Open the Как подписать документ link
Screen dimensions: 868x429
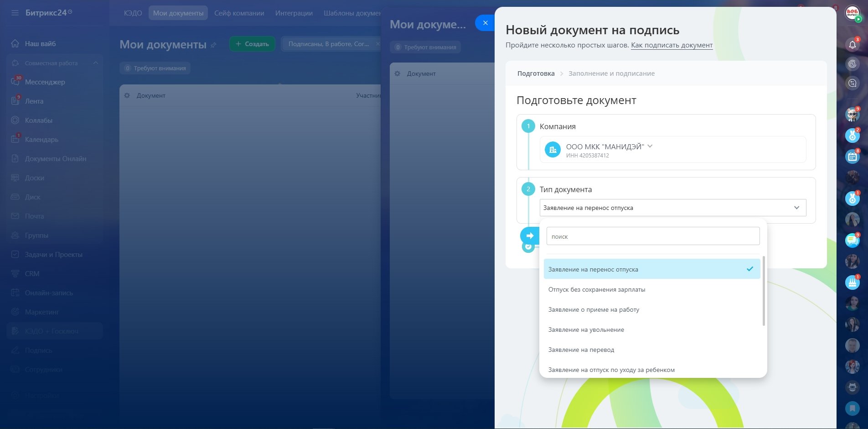[672, 45]
